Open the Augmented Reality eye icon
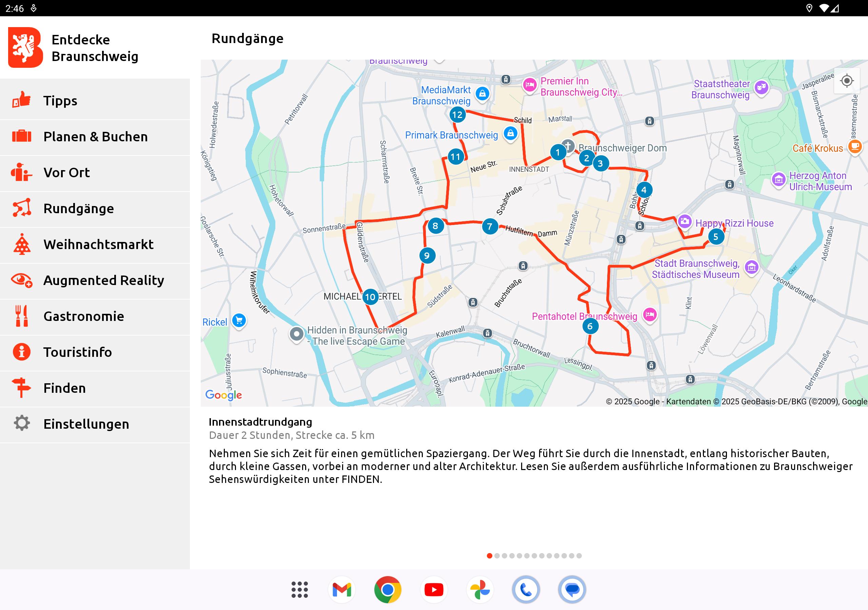The image size is (868, 610). pyautogui.click(x=22, y=280)
